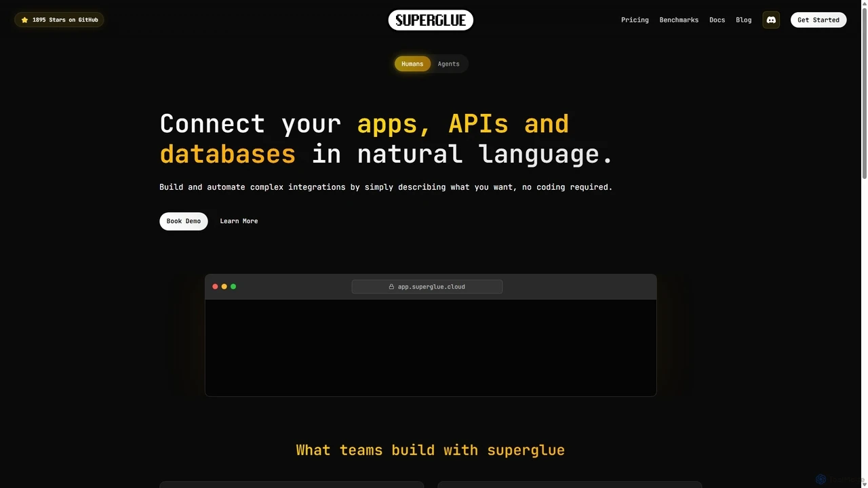The image size is (868, 488).
Task: Click the red dot in mock browser window
Action: click(215, 287)
